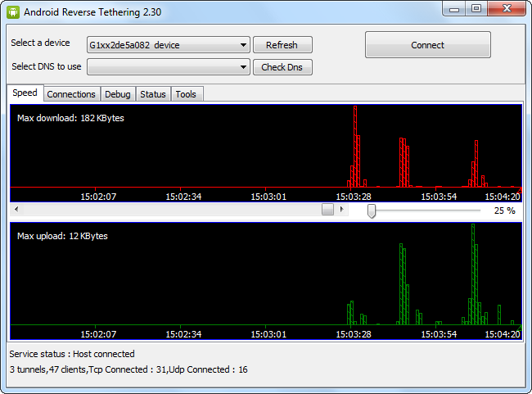
Task: Click 15:03:54 on the download graph
Action: click(439, 197)
